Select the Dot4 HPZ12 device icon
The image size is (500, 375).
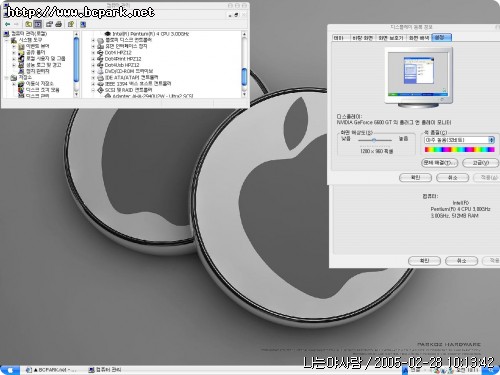[100, 53]
